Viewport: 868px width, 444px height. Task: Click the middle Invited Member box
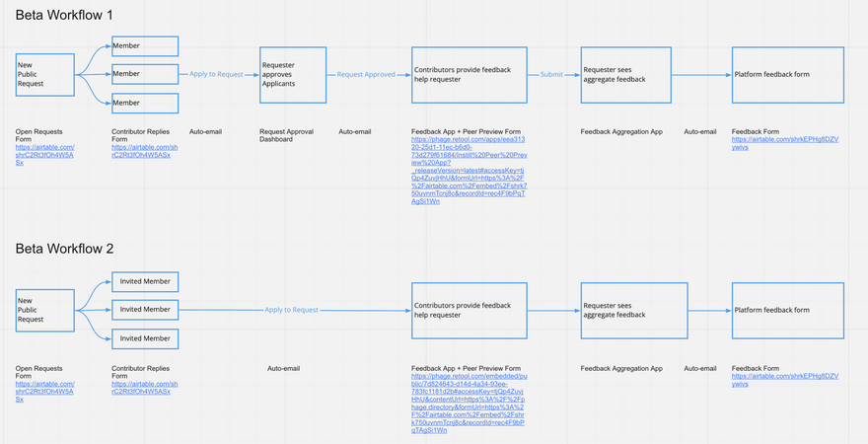click(x=145, y=310)
